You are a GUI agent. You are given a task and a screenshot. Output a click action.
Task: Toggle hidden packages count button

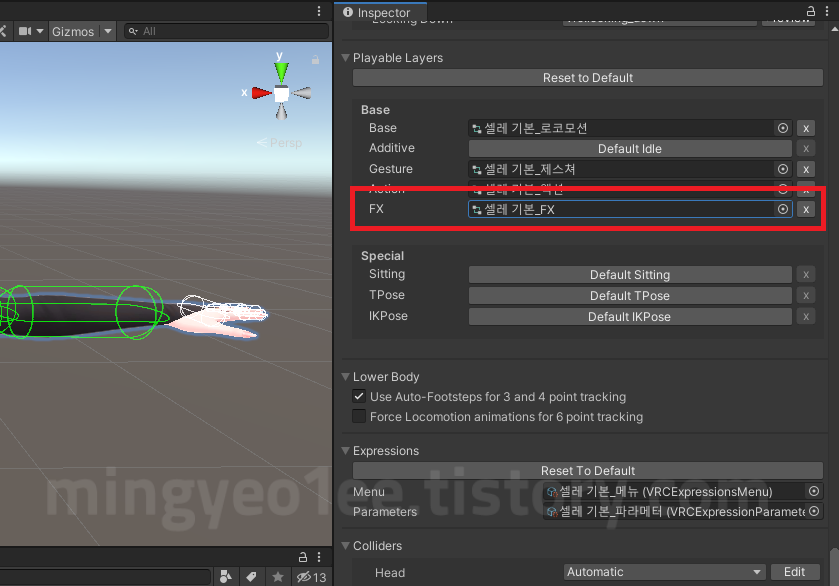pyautogui.click(x=311, y=577)
